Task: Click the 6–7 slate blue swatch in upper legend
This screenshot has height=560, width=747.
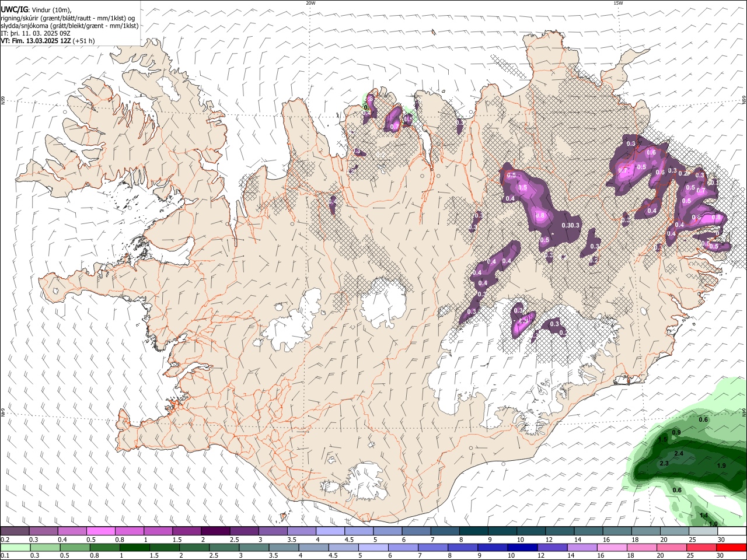Action: [417, 531]
